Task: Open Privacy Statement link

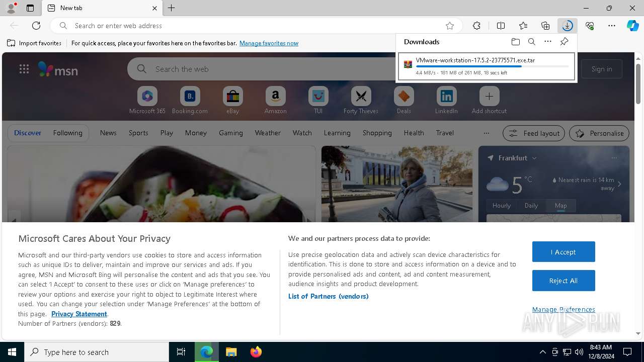Action: [79, 314]
